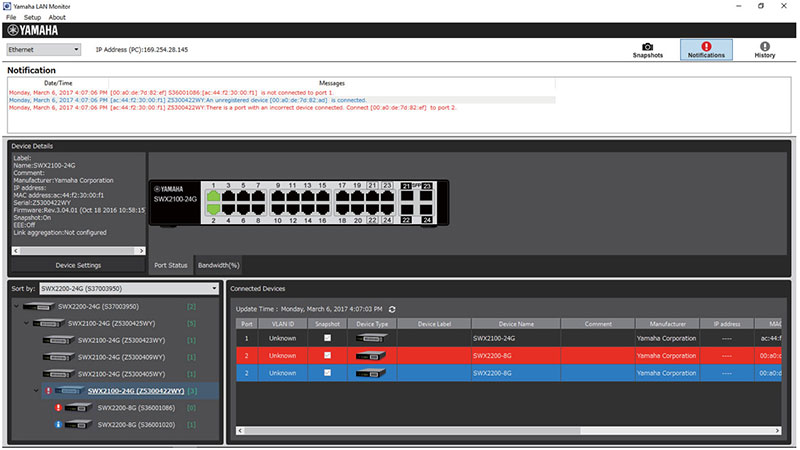
Task: Click left arrow of Device Details scrollbar
Action: [x=16, y=251]
